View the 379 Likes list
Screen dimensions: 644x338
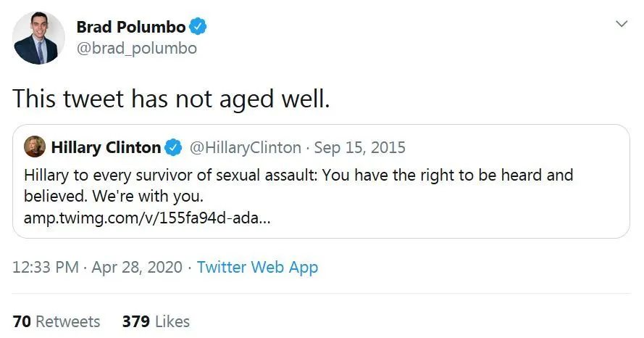pos(156,321)
